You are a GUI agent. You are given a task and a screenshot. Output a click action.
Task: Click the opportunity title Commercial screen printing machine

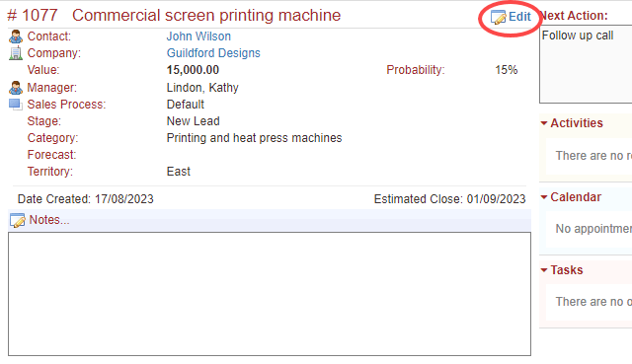pyautogui.click(x=206, y=16)
